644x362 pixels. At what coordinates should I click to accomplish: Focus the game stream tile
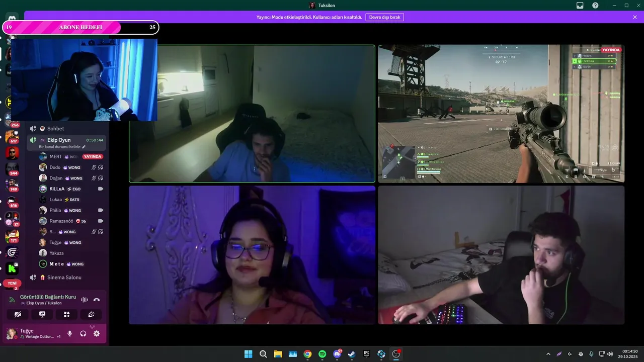pyautogui.click(x=501, y=114)
